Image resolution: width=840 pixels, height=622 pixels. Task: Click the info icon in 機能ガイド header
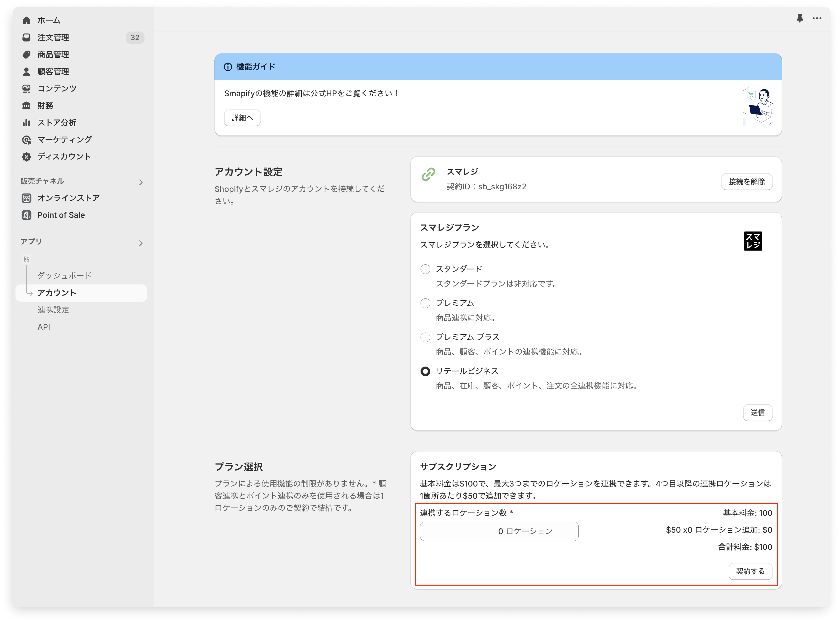[x=228, y=67]
